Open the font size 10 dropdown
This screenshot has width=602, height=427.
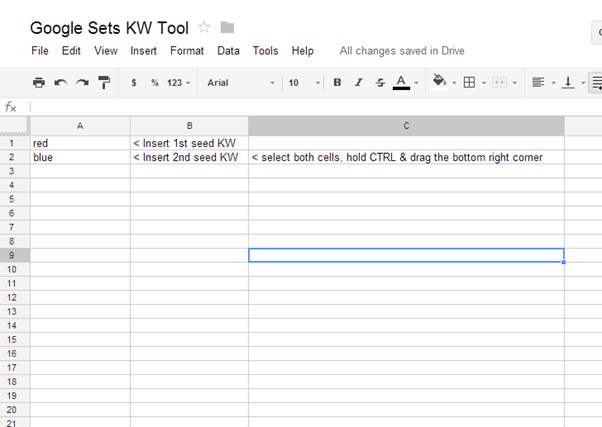(304, 83)
